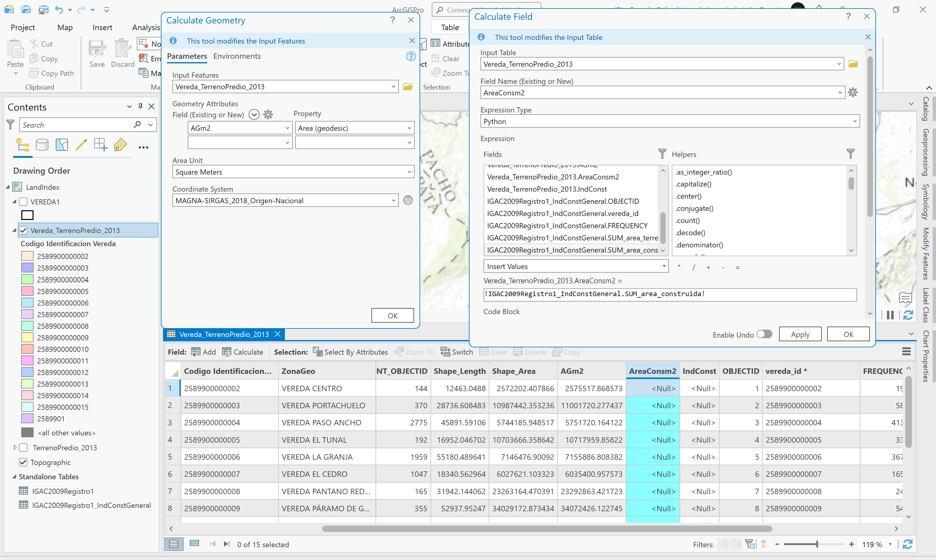
Task: Open Expression Type Python dropdown
Action: (x=855, y=121)
